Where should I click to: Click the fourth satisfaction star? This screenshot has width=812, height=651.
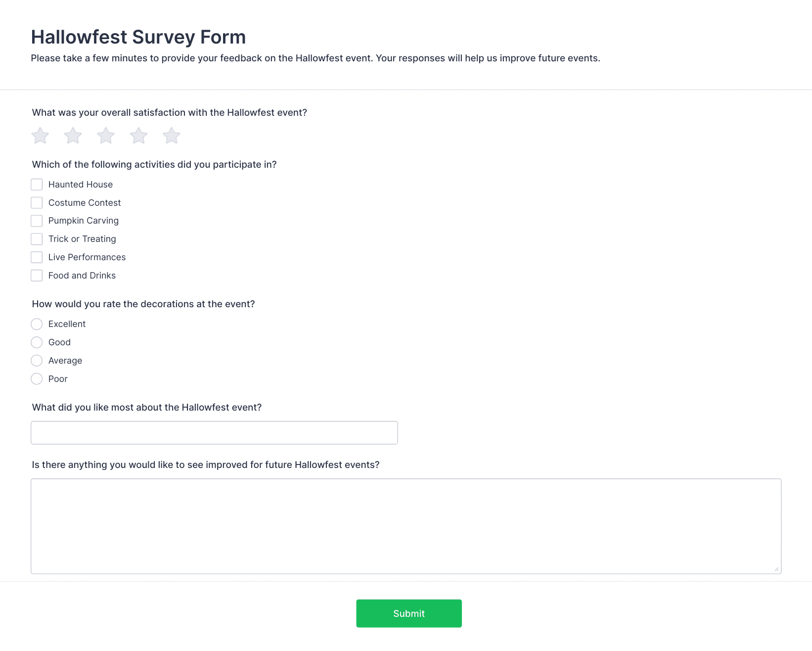pos(138,136)
